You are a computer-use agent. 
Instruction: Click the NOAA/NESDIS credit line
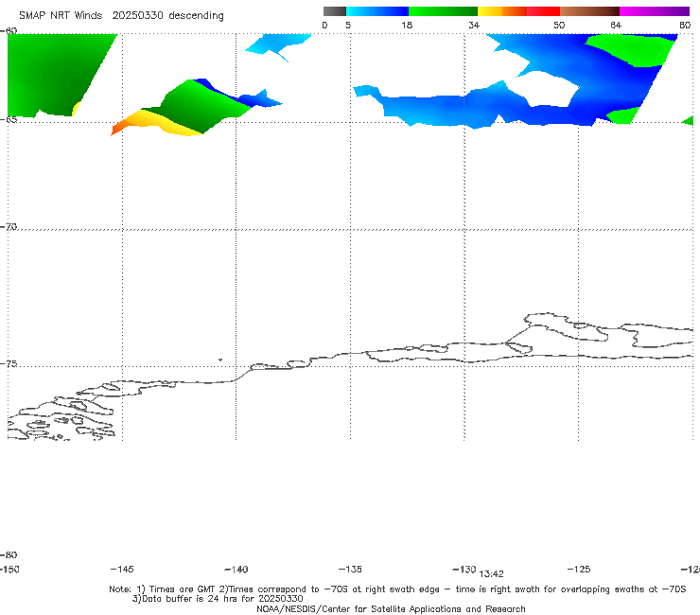pos(391,608)
